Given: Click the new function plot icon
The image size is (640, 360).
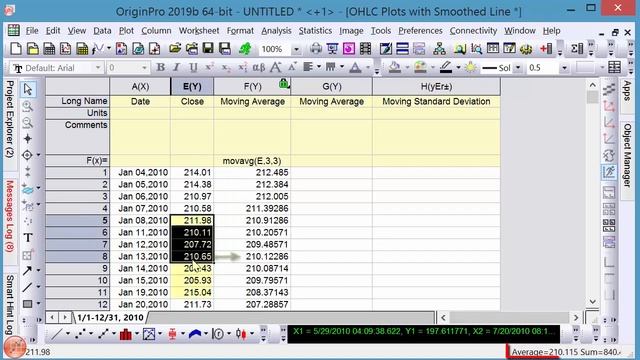Looking at the screenshot, I should 97,49.
